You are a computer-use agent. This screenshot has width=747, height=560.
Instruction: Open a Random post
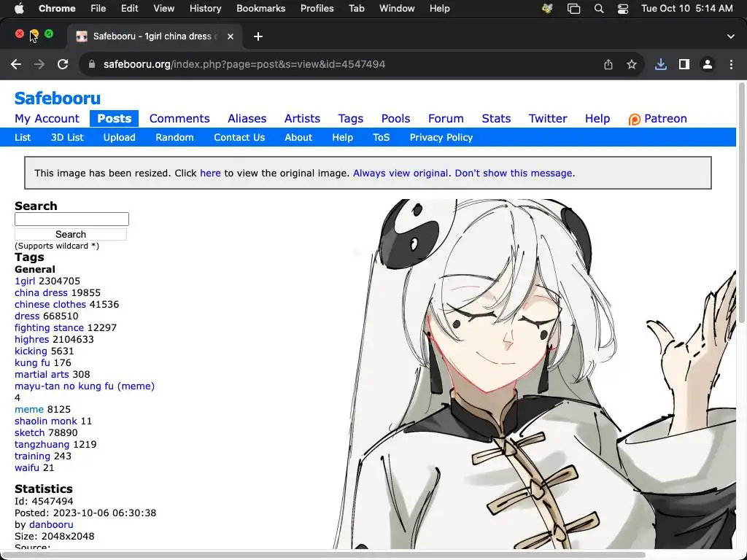(x=175, y=138)
